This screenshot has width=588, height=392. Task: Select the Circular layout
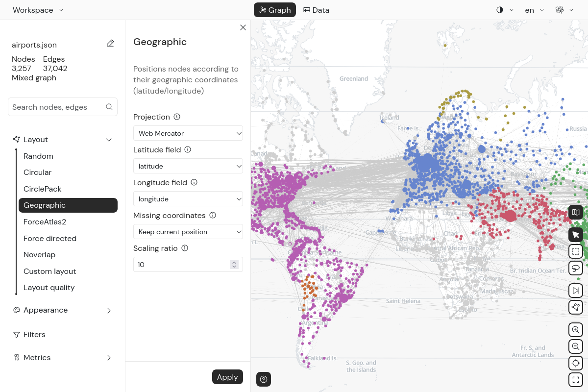(x=68, y=172)
